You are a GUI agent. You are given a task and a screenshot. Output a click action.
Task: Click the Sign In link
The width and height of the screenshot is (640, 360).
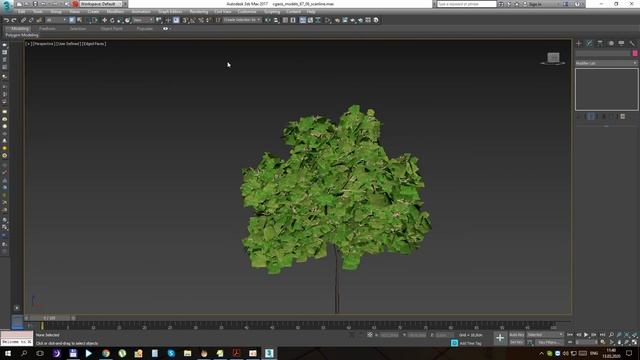click(535, 4)
